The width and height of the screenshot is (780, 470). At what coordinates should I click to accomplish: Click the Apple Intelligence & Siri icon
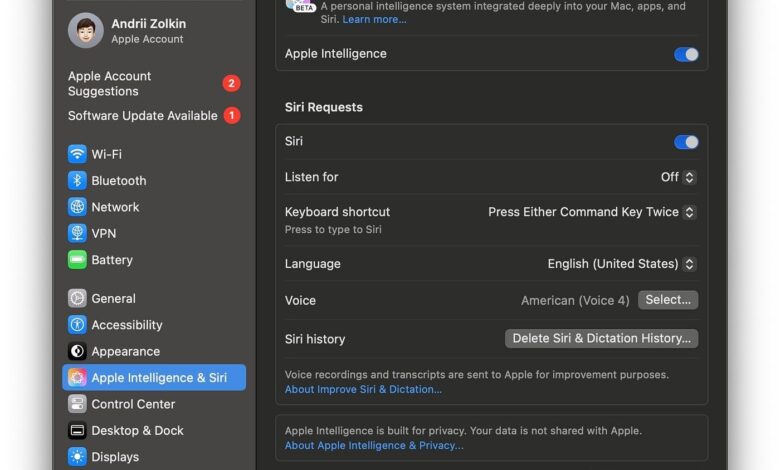click(77, 377)
